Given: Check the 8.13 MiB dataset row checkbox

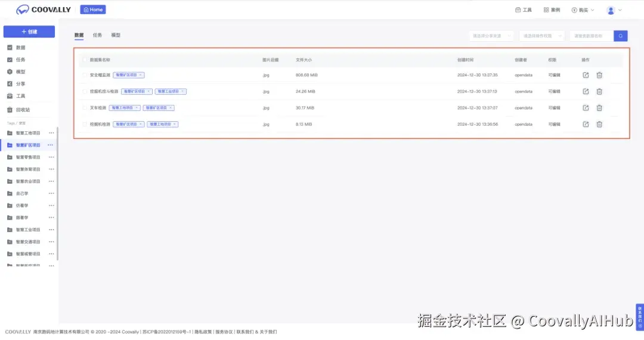Looking at the screenshot, I should [x=85, y=125].
